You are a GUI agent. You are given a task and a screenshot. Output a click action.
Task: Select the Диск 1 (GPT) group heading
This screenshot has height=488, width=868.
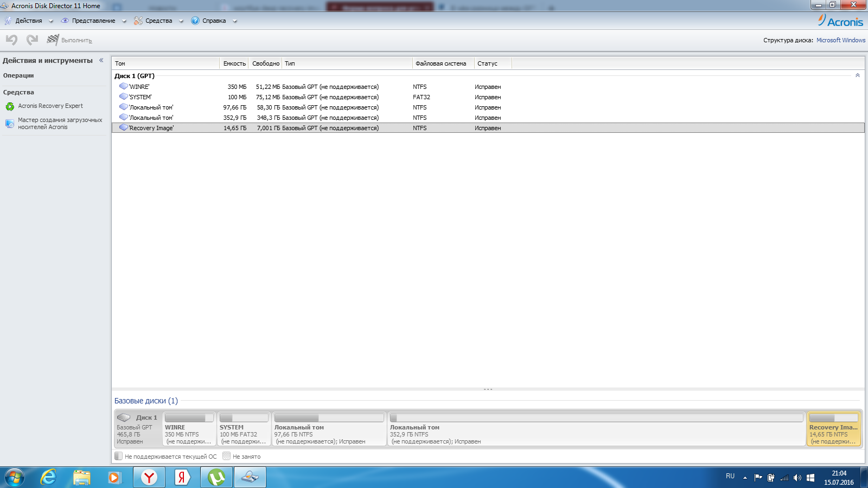135,76
